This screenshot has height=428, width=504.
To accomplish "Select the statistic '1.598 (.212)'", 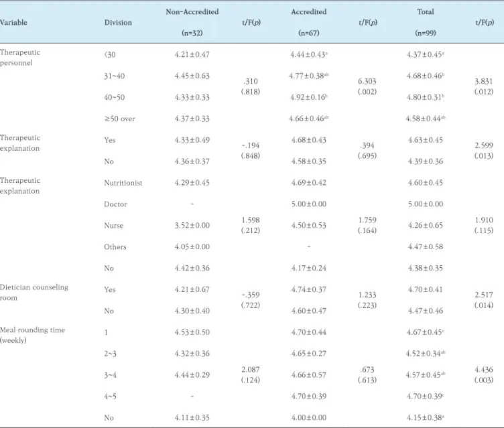I will click(x=251, y=226).
